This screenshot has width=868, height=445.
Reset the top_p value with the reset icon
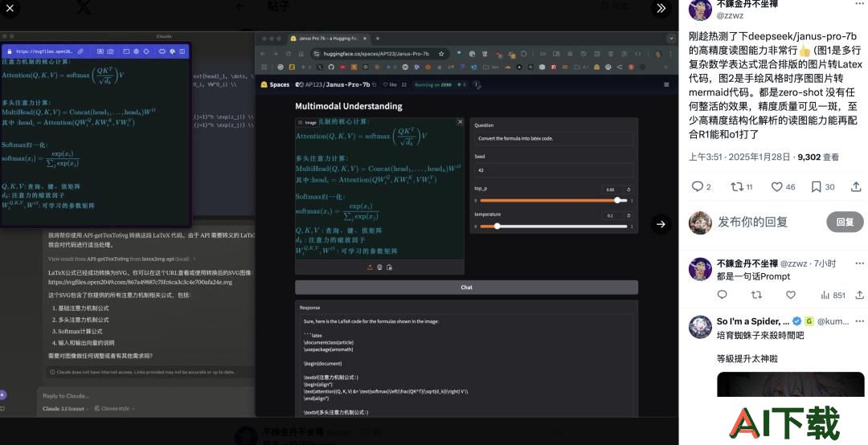click(628, 190)
